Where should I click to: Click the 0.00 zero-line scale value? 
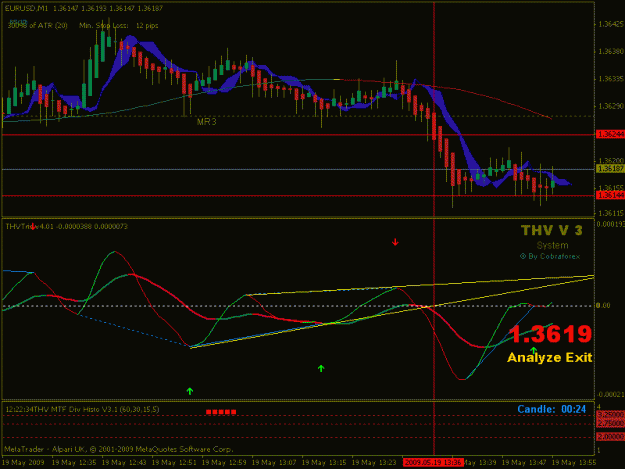[x=603, y=305]
